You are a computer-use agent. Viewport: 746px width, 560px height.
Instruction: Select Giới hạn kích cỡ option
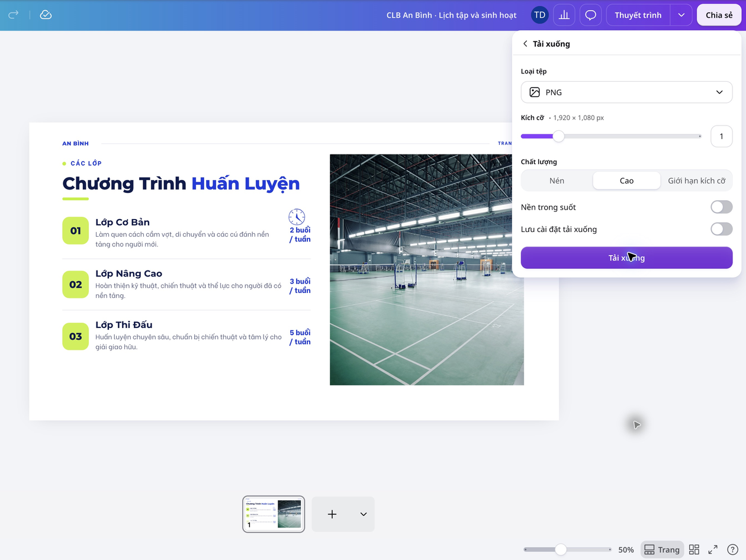(696, 181)
